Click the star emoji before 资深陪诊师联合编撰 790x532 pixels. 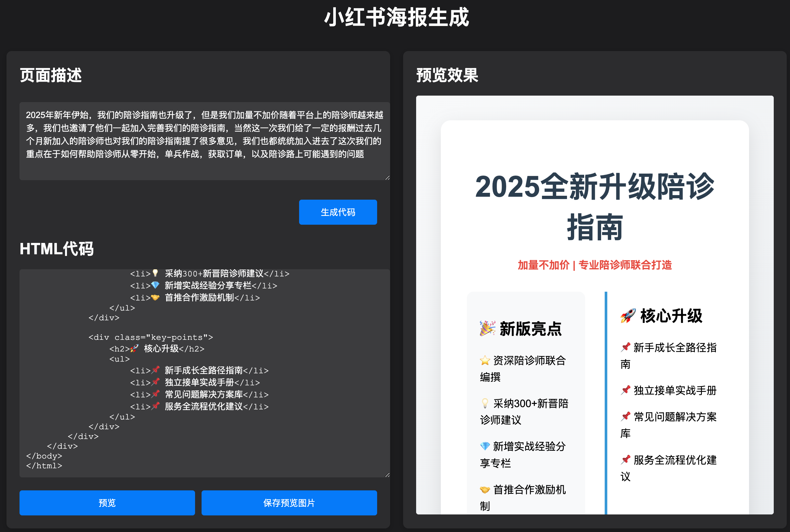[485, 360]
